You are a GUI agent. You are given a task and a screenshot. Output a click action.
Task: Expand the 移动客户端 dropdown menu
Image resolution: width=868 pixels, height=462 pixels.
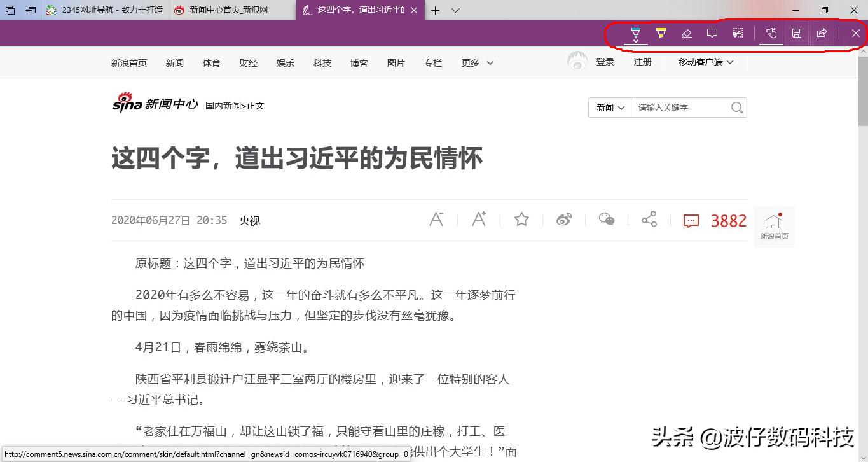tap(705, 62)
